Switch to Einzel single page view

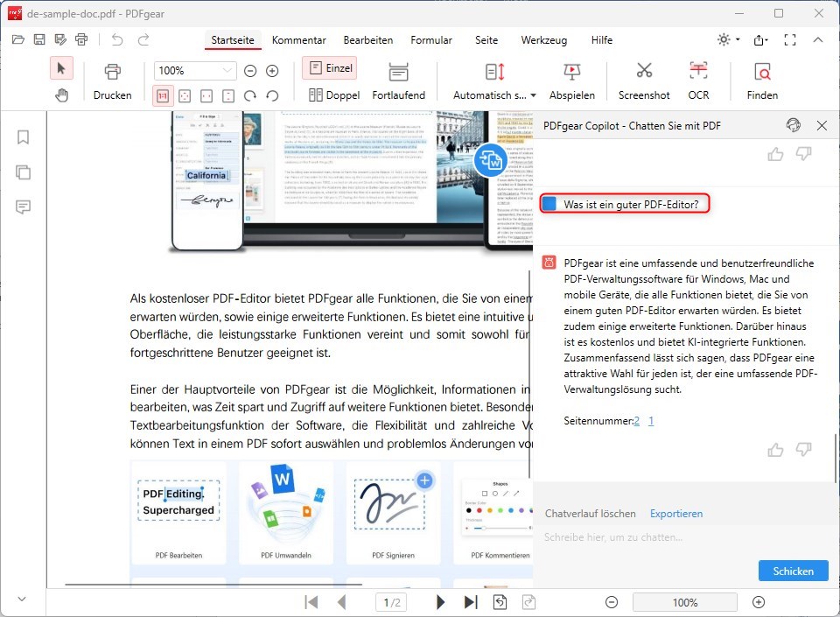(330, 68)
